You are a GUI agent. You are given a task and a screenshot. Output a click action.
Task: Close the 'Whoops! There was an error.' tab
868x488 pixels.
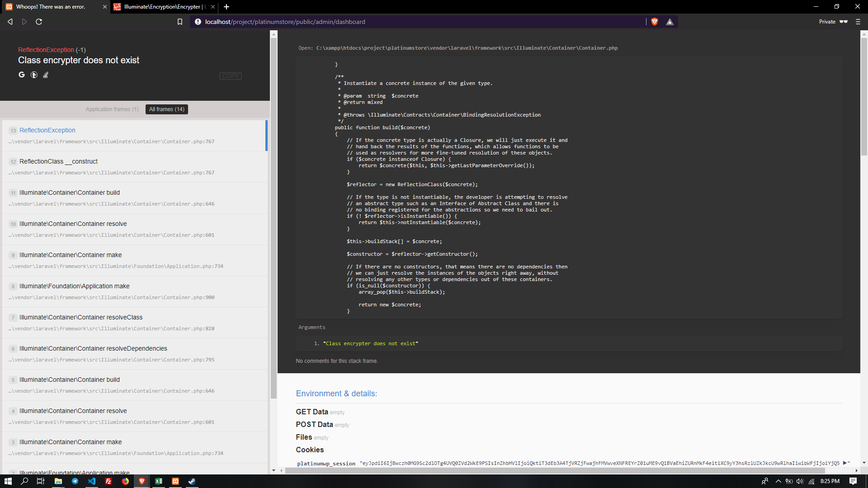coord(105,7)
